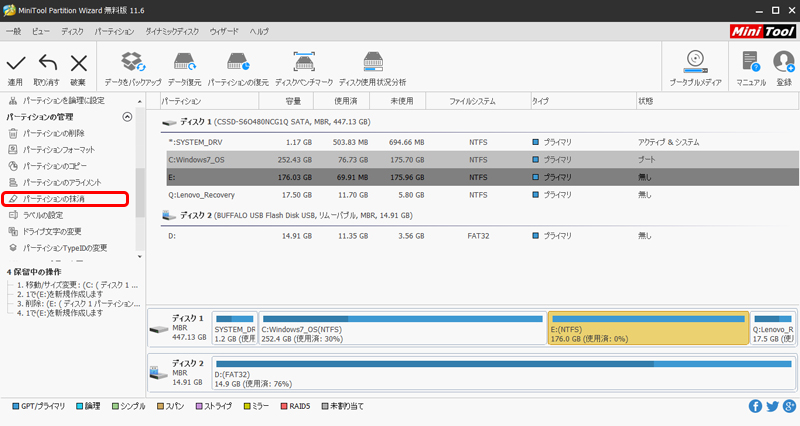Viewport: 800px width, 426px height.
Task: Select D:(FAT32) block in disk map
Action: pyautogui.click(x=504, y=373)
